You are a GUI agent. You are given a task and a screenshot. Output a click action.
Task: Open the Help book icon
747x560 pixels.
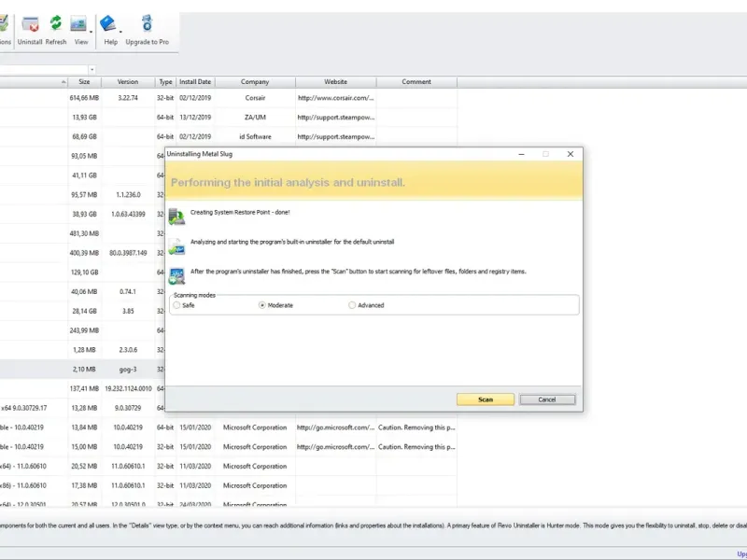107,24
